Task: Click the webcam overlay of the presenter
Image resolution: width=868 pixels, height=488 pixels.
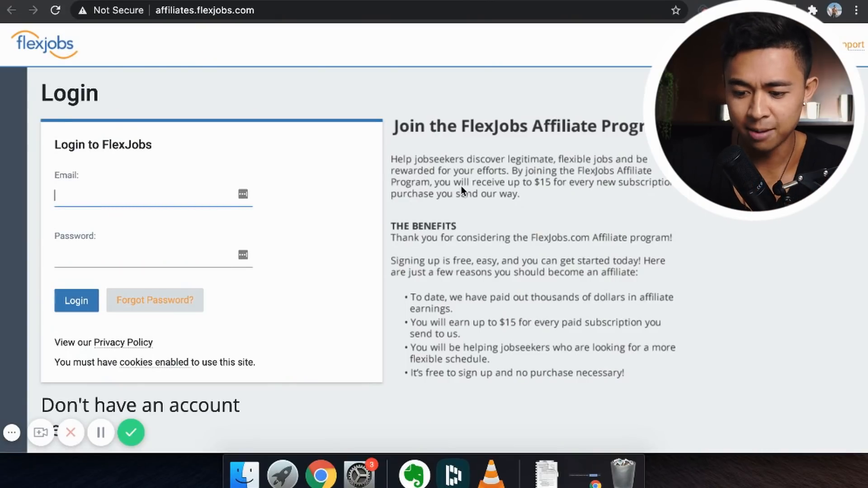Action: pyautogui.click(x=754, y=110)
